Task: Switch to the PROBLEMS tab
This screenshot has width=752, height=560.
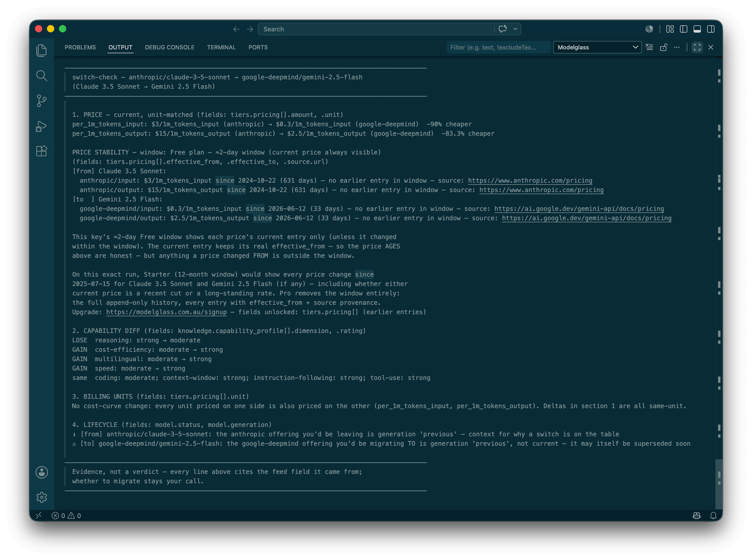Action: point(80,47)
